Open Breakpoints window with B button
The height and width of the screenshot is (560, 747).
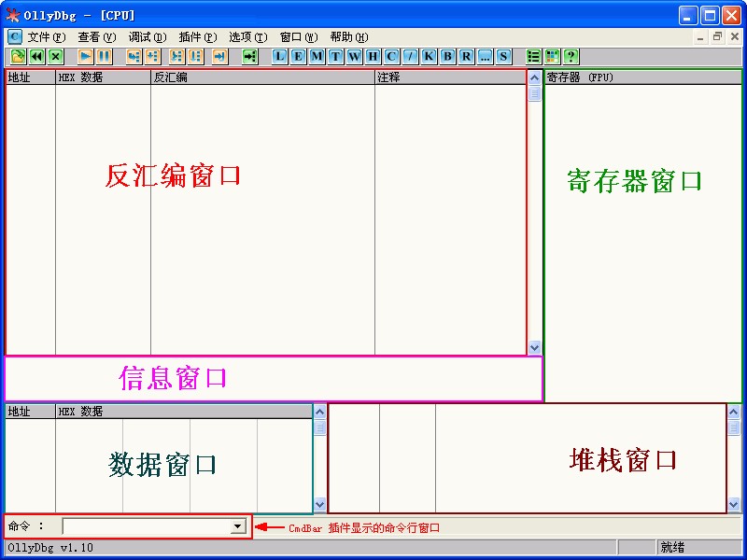447,57
